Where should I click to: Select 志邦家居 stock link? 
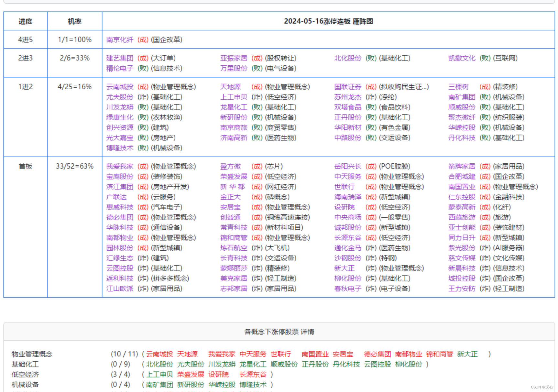click(x=234, y=289)
